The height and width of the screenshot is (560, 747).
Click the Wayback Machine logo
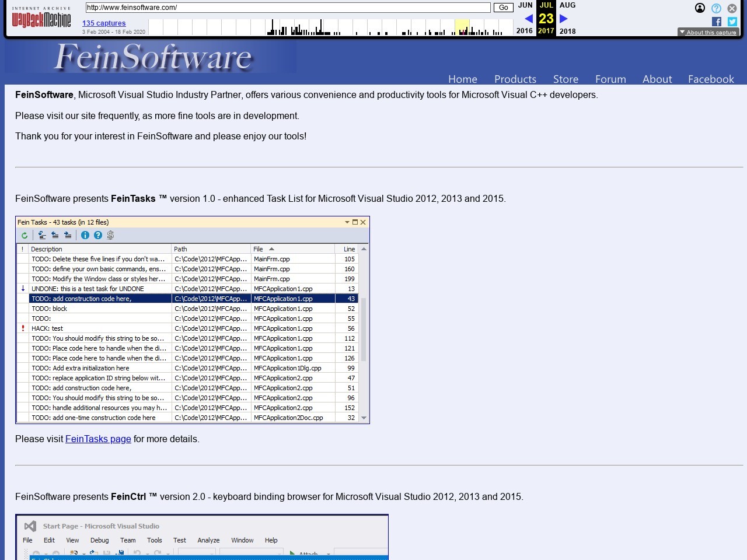[41, 19]
